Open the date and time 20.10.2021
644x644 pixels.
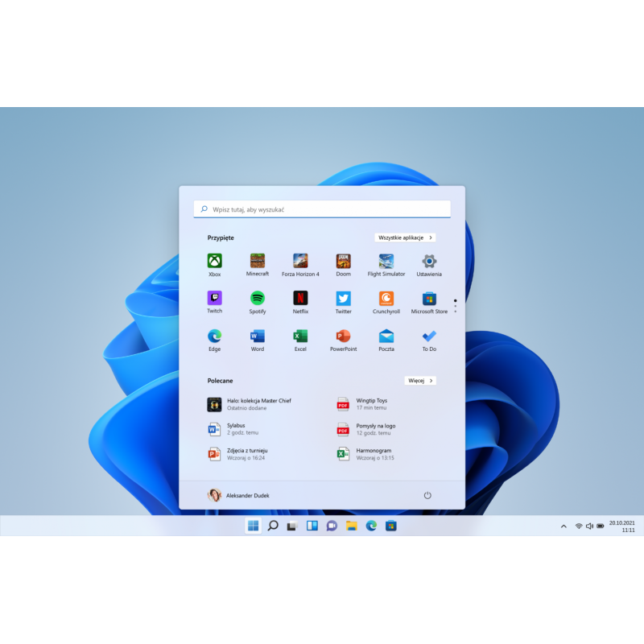(x=621, y=526)
